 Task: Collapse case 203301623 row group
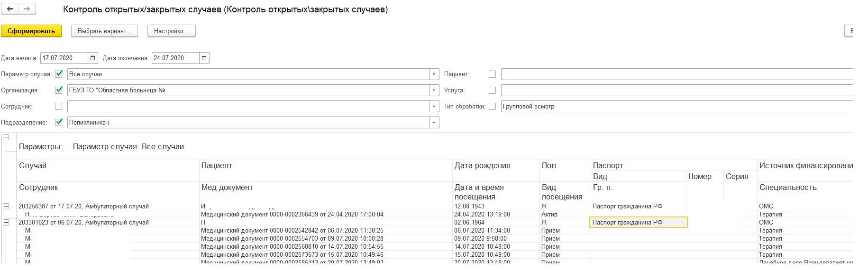pyautogui.click(x=6, y=223)
